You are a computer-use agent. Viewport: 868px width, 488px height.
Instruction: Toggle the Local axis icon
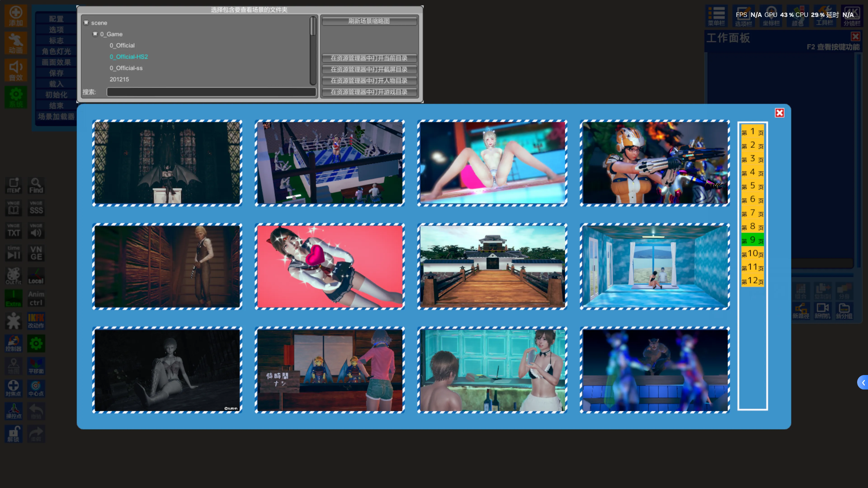36,276
